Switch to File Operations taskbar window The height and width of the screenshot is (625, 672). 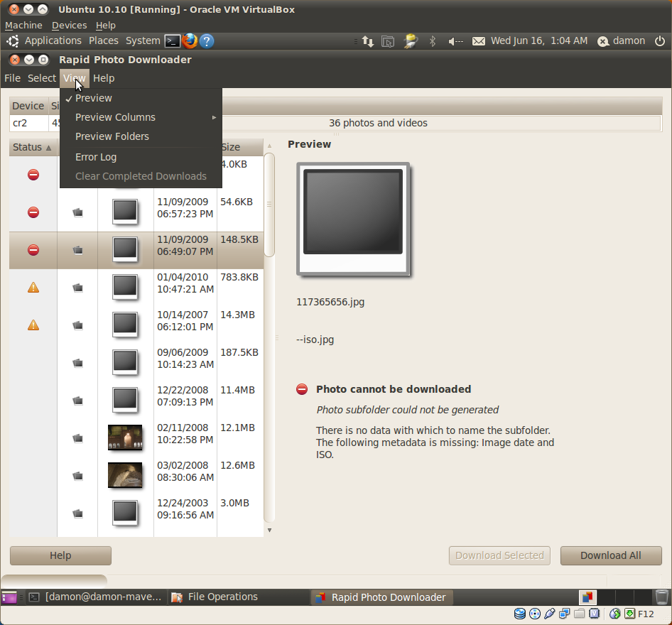click(222, 597)
